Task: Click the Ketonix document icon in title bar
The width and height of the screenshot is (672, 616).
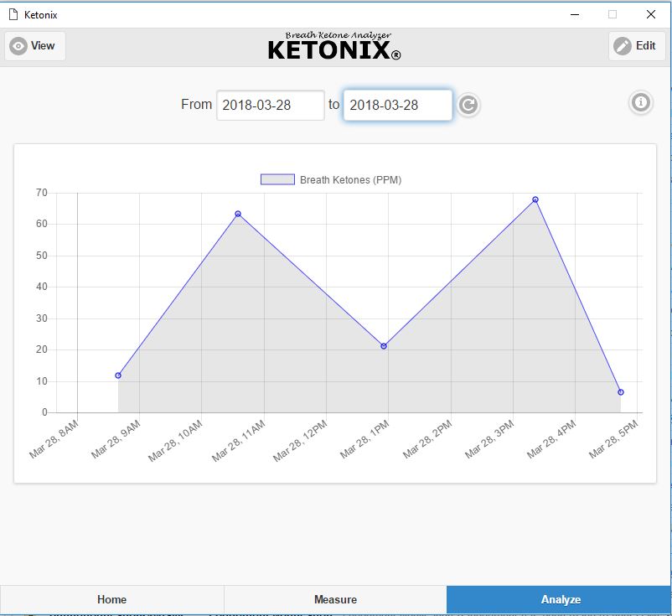Action: pyautogui.click(x=13, y=14)
